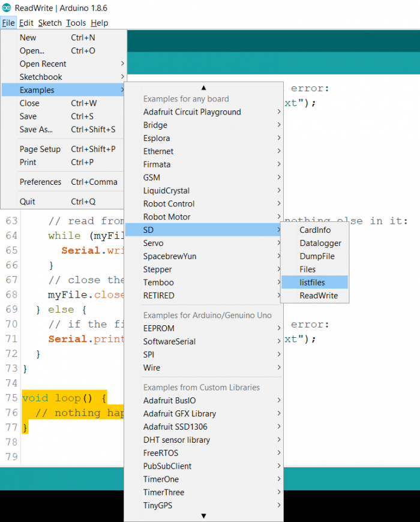Click line number 75 in the gutter
The height and width of the screenshot is (522, 420).
[x=11, y=398]
